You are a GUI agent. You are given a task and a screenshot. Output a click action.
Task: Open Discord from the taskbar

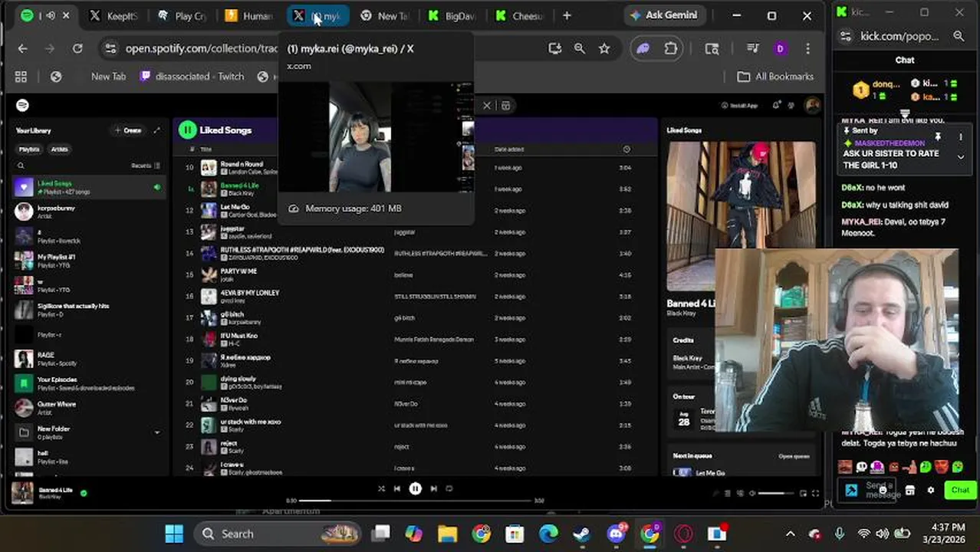click(617, 534)
